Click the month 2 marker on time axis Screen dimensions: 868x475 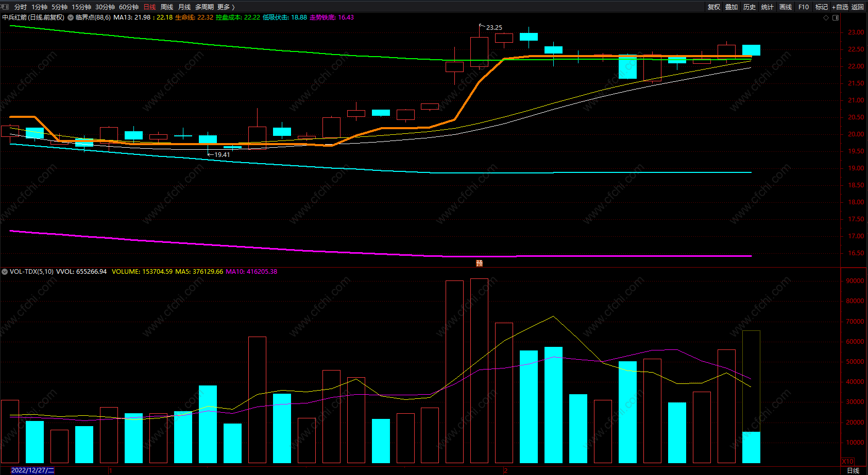click(x=505, y=470)
